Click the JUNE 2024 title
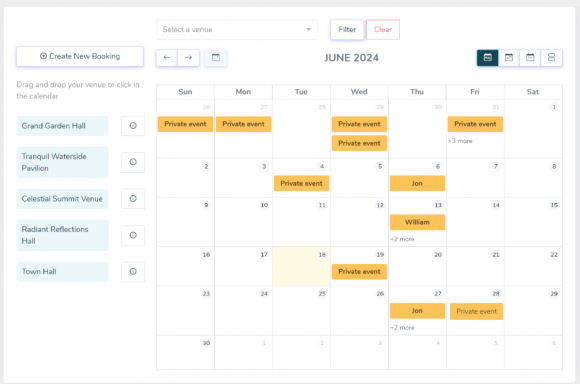 coord(351,58)
